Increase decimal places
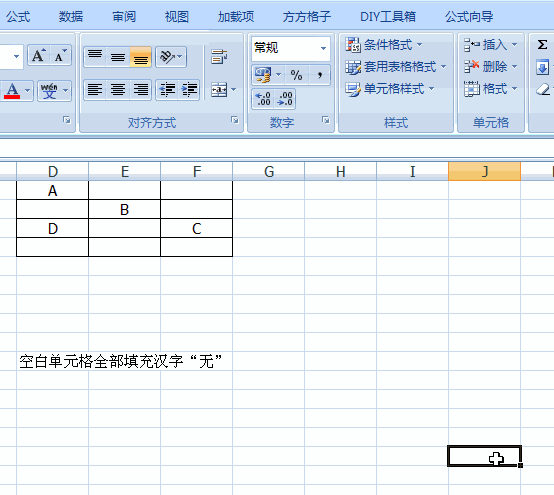 click(x=263, y=99)
